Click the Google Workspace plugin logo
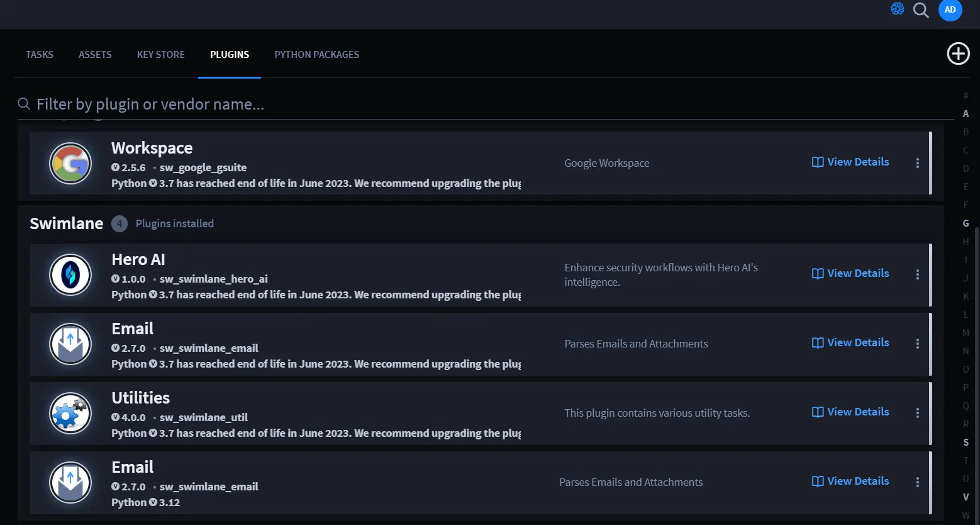This screenshot has height=525, width=980. [70, 164]
